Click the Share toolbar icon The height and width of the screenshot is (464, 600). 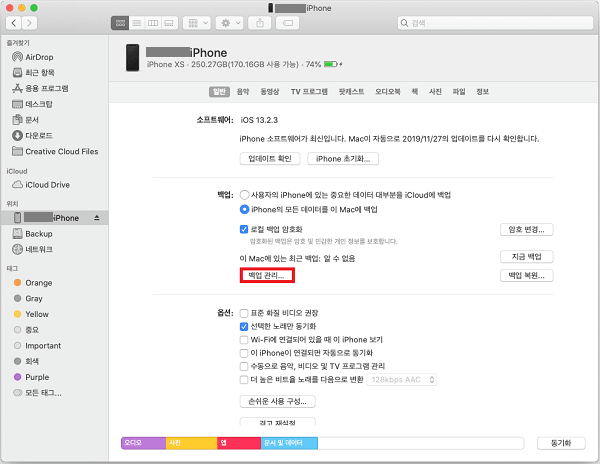[x=260, y=23]
